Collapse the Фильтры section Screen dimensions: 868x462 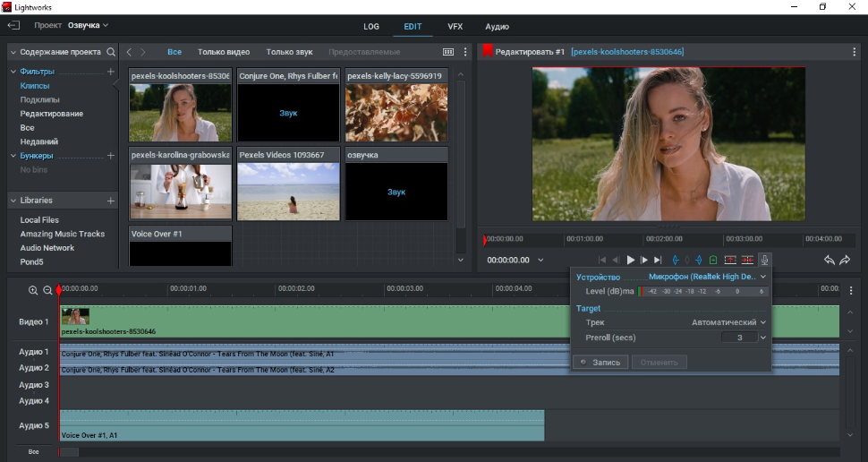click(x=13, y=72)
